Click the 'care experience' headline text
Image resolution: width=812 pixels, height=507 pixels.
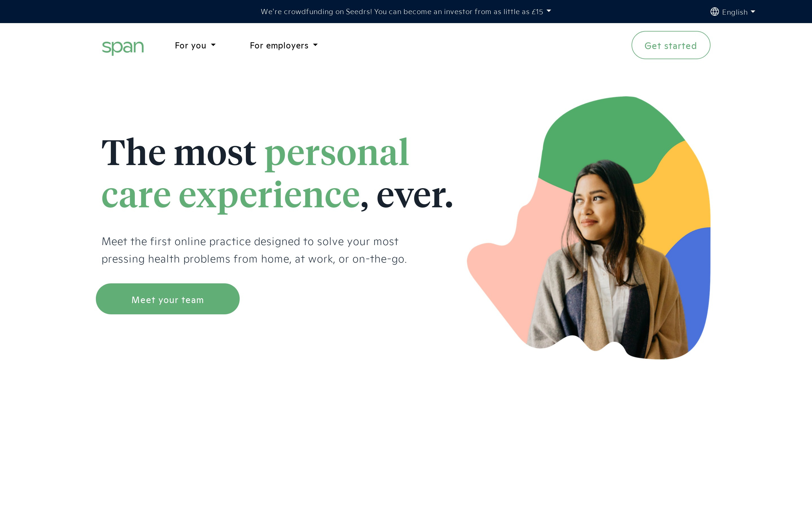point(231,196)
